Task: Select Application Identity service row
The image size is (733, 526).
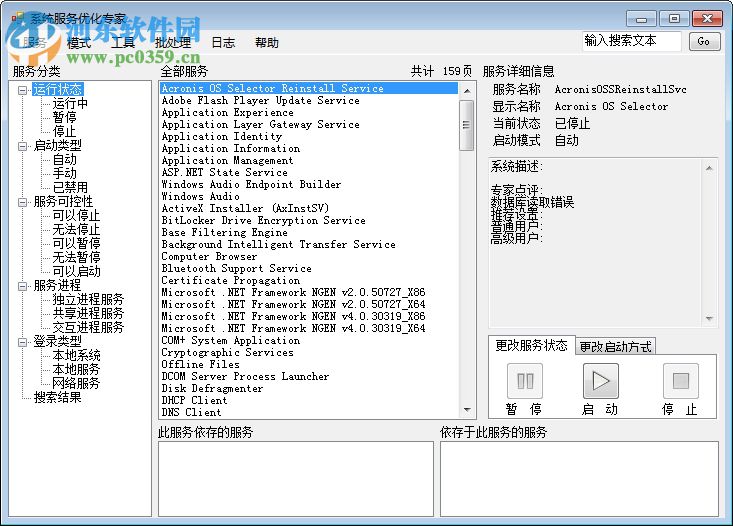Action: [309, 137]
